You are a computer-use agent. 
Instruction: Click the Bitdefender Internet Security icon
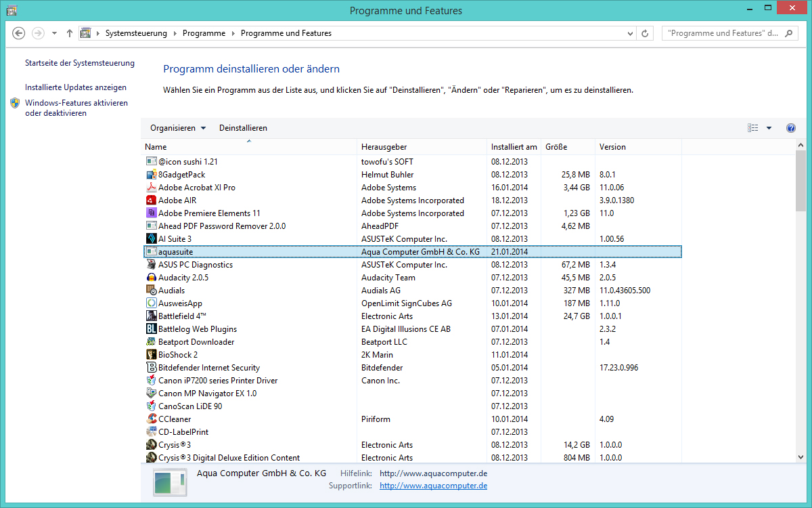pos(152,368)
